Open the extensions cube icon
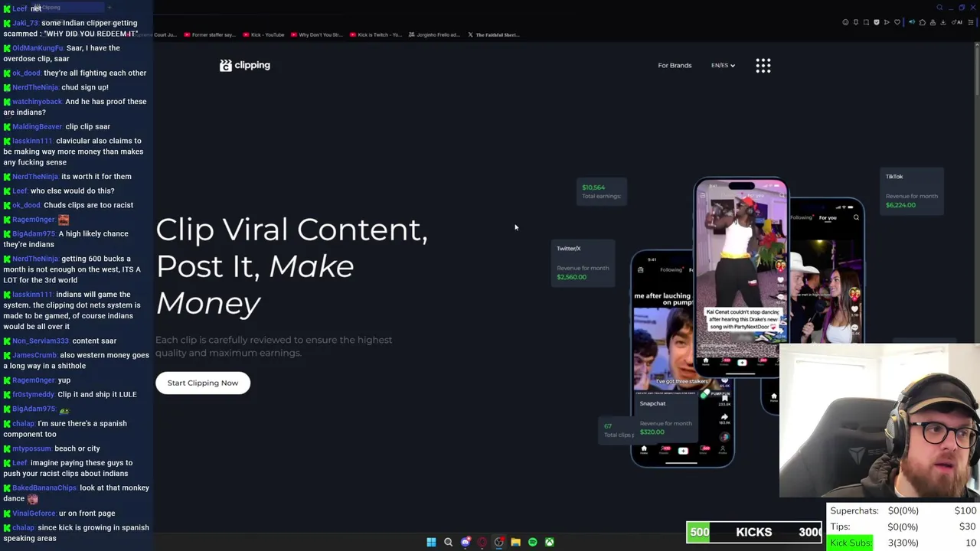The height and width of the screenshot is (551, 980). (923, 22)
